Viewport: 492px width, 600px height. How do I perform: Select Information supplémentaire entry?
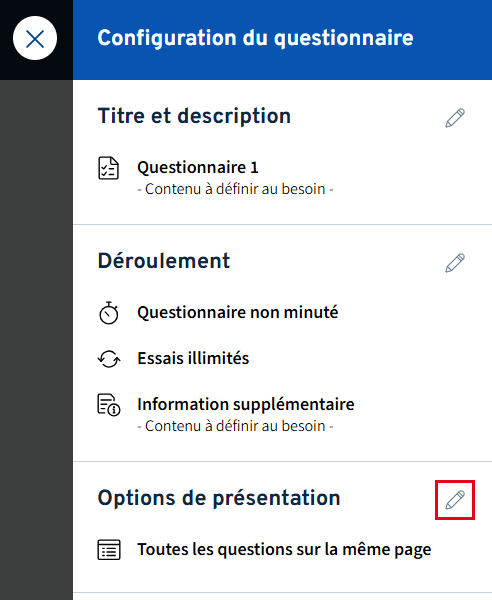coord(246,404)
